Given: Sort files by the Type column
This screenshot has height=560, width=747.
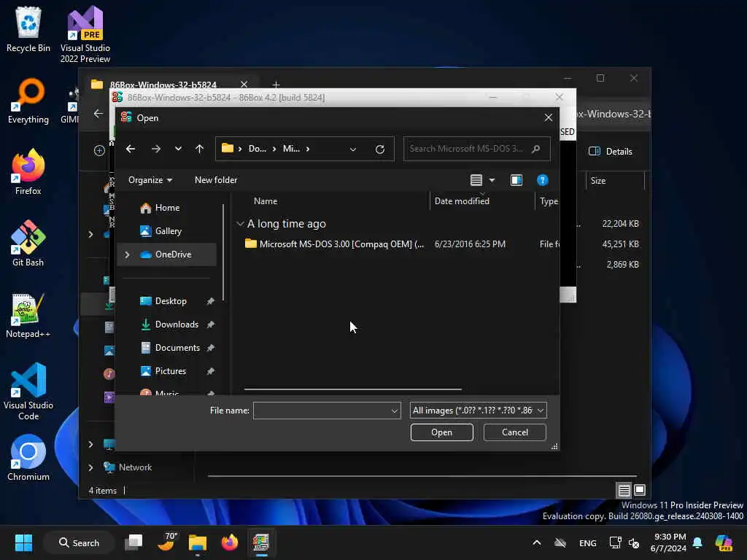Looking at the screenshot, I should 547,201.
